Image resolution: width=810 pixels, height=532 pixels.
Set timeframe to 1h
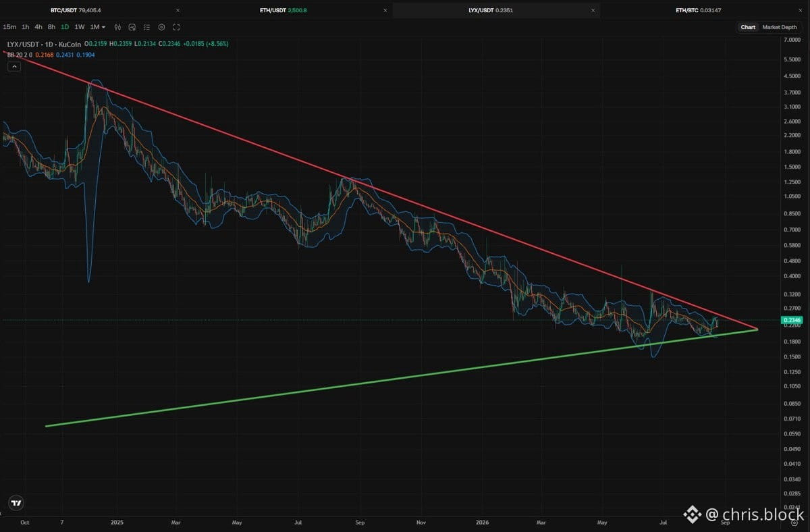point(25,27)
